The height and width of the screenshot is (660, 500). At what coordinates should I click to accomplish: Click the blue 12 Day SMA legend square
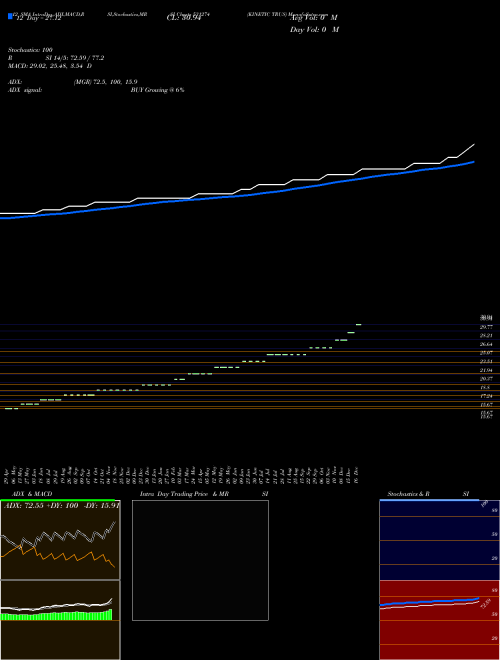coord(10,16)
